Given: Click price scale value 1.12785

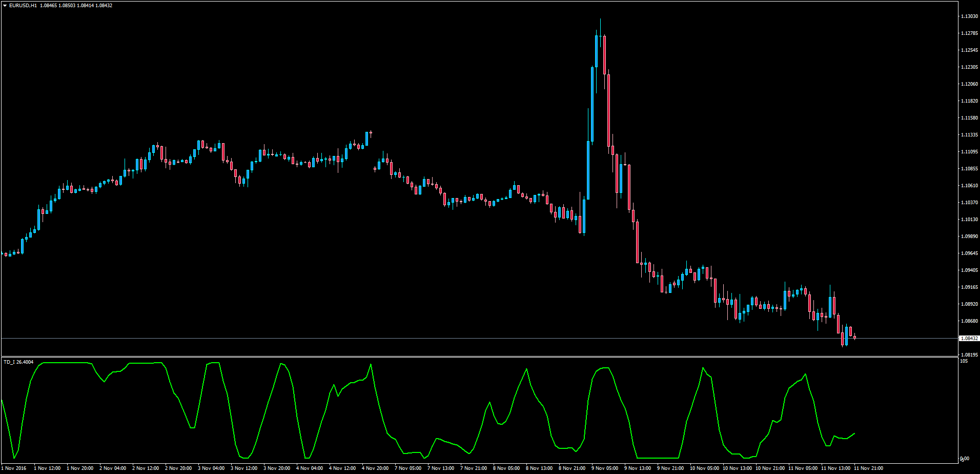Looking at the screenshot, I should click(x=970, y=33).
